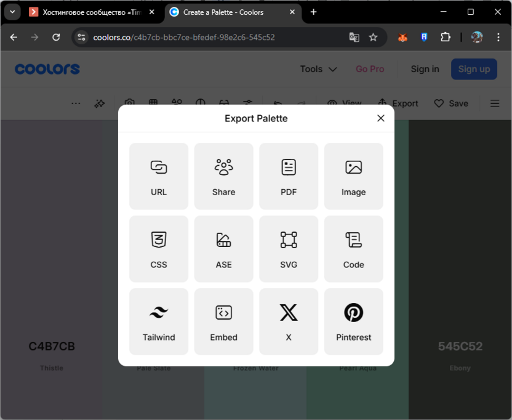Click the site information icon
The width and height of the screenshot is (512, 420).
pos(81,38)
